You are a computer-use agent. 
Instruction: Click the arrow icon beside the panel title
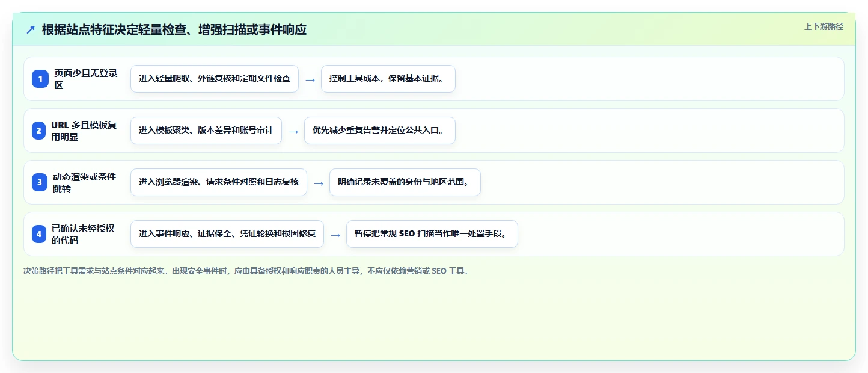[31, 29]
